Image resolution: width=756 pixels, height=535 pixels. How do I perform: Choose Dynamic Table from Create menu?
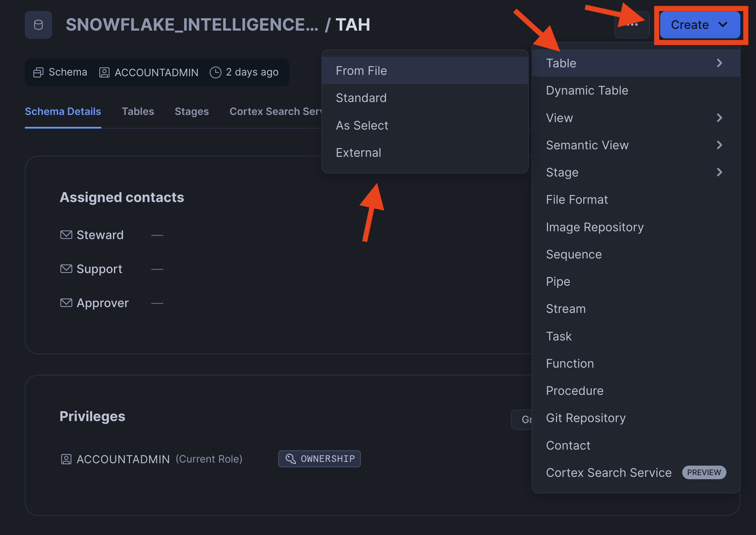pyautogui.click(x=587, y=90)
